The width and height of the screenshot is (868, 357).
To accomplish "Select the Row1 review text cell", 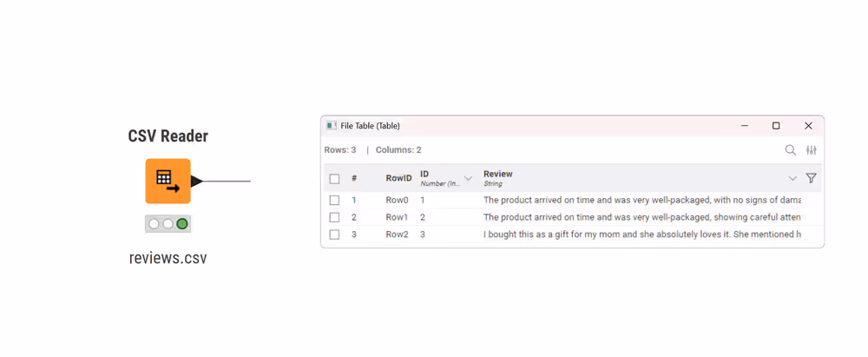I will (642, 217).
